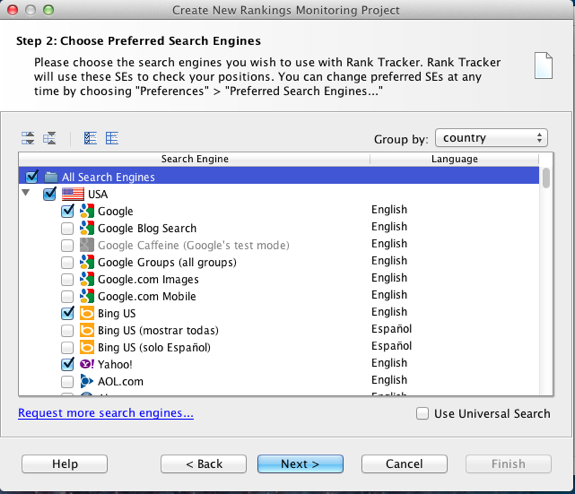Click the Google.com Mobile row icon

[87, 296]
